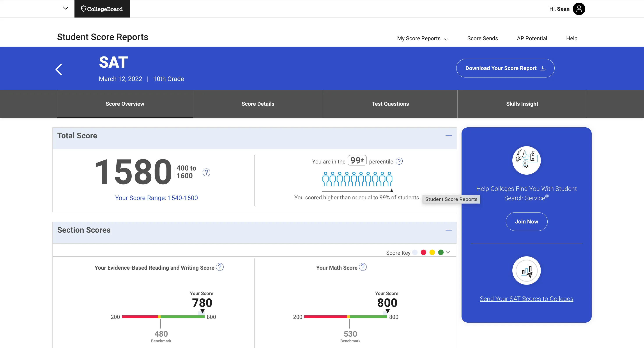The width and height of the screenshot is (644, 348).
Task: Click the Hi, Sean greeting
Action: pyautogui.click(x=559, y=9)
